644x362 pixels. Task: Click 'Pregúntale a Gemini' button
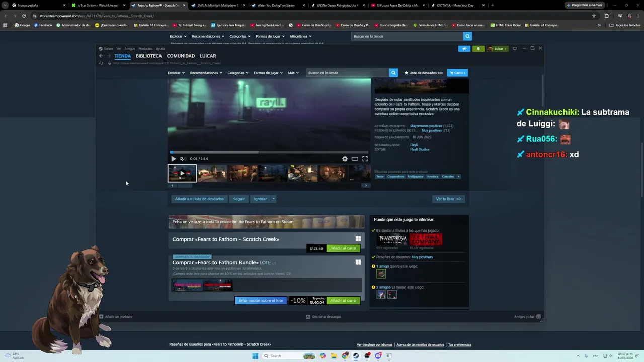click(585, 5)
